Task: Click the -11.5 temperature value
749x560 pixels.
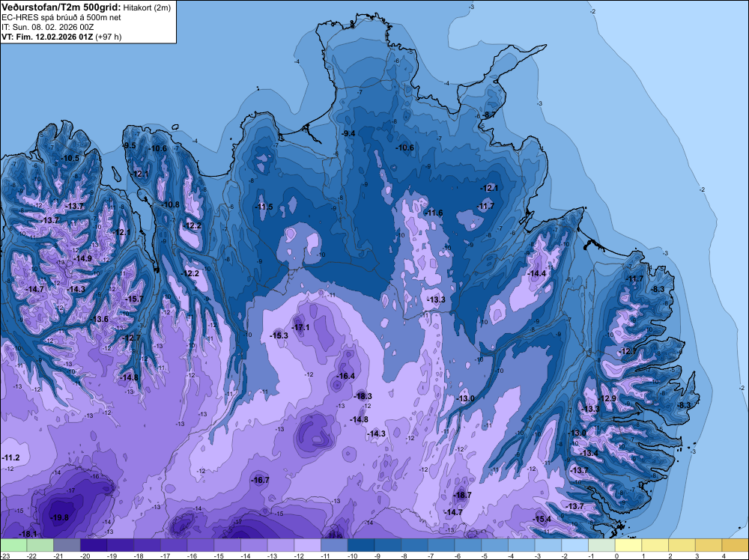Action: [264, 207]
